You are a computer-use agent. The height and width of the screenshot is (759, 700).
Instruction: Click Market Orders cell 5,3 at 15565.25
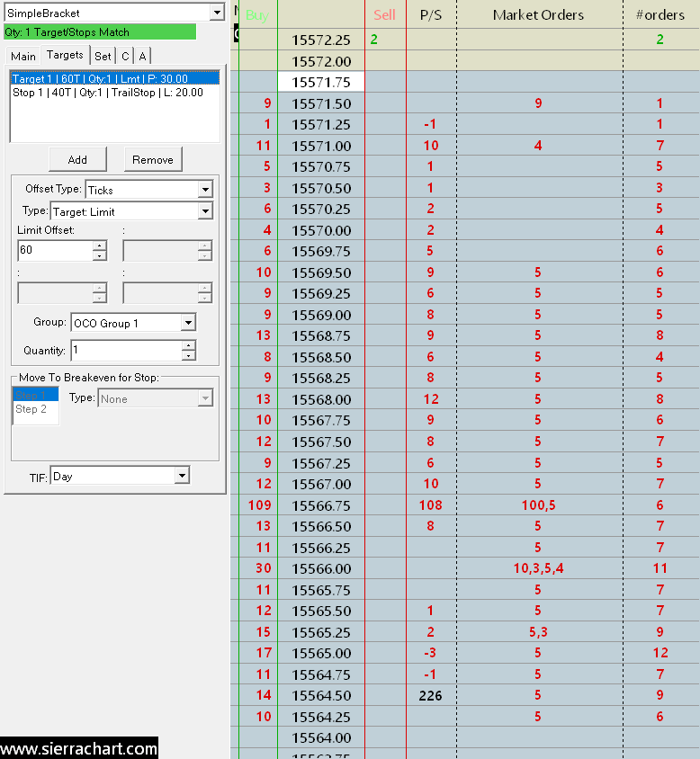(539, 632)
